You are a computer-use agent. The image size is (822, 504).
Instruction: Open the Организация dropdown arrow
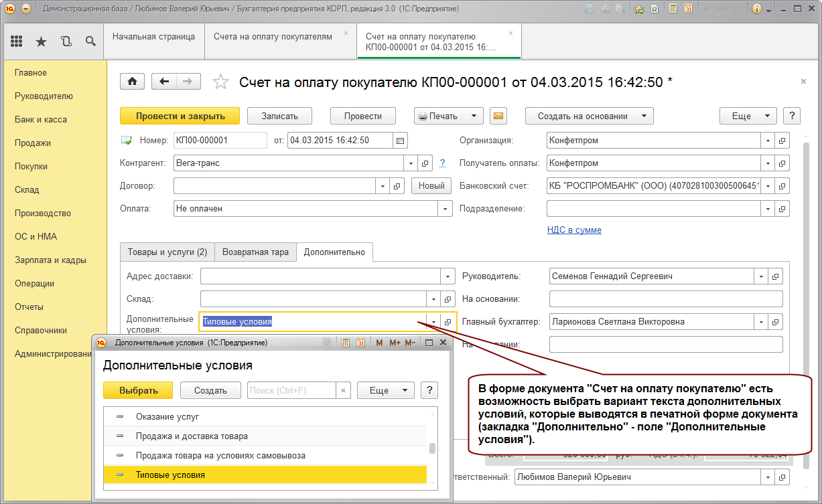coord(768,141)
